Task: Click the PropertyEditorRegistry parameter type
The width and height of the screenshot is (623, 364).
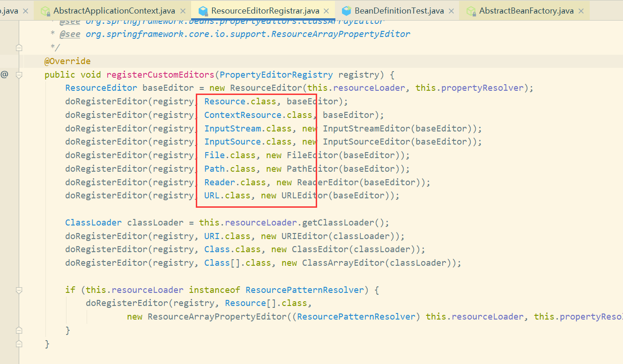Action: click(276, 75)
